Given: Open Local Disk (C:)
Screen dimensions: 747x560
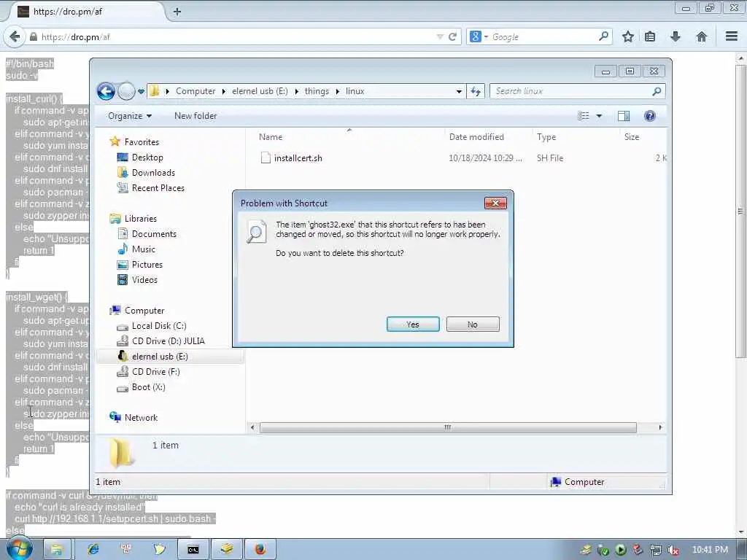Looking at the screenshot, I should [x=159, y=326].
